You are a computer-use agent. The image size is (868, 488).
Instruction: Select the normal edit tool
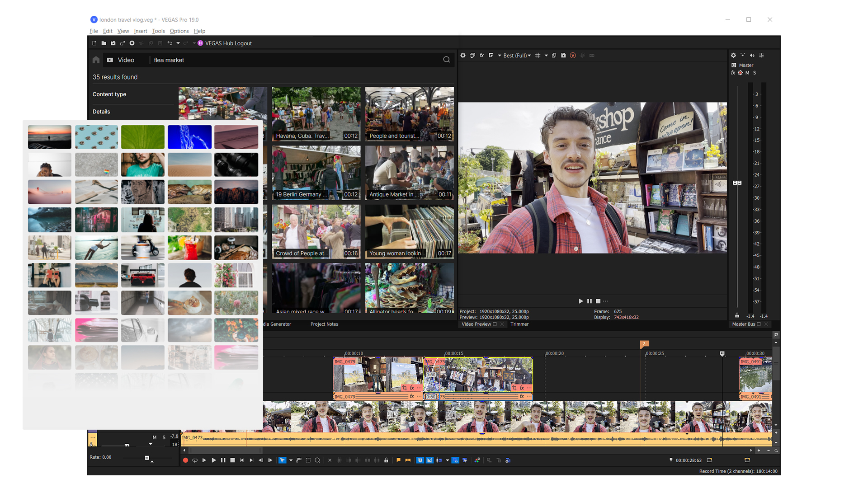click(282, 460)
